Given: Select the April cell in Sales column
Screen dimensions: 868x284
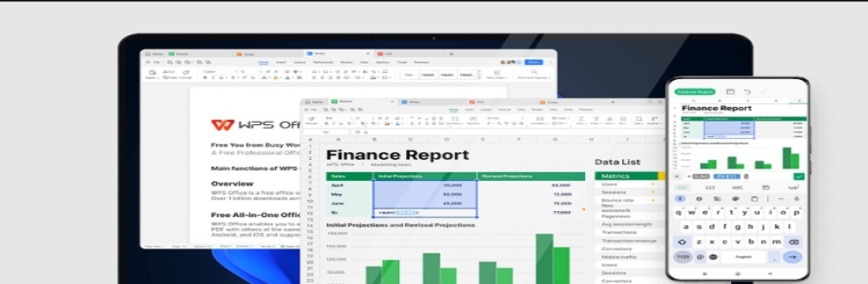Looking at the screenshot, I should coord(350,185).
